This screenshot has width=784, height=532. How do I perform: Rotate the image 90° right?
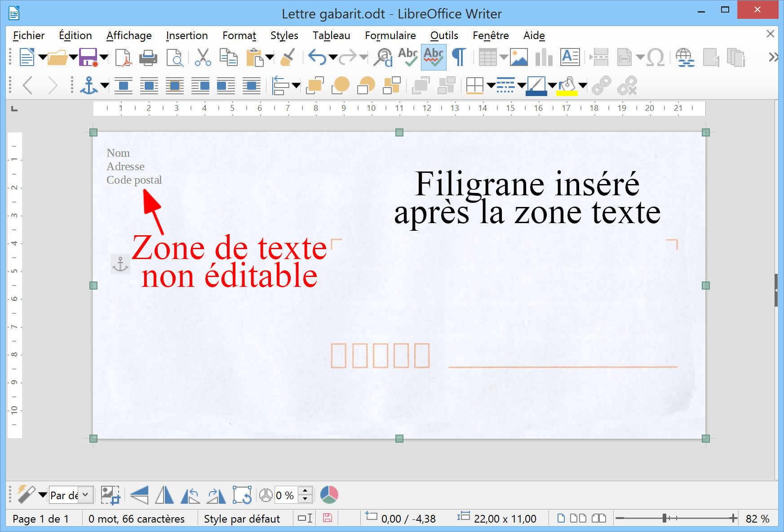point(216,495)
